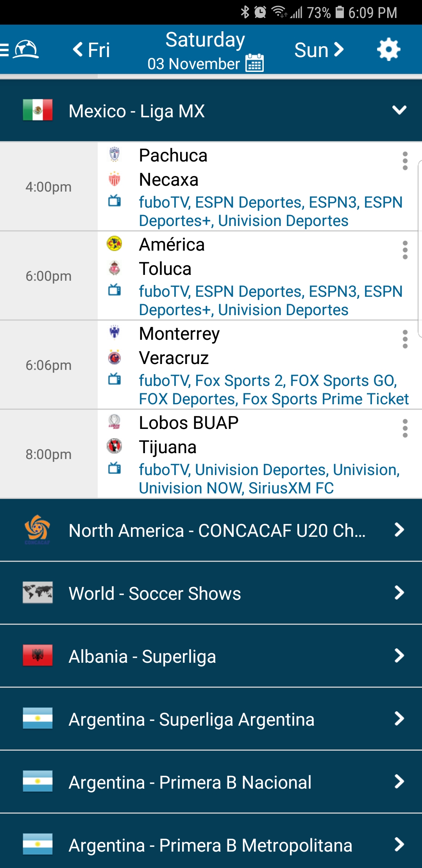Viewport: 422px width, 868px height.
Task: Open more options for Pachuca vs Necaxa
Action: pyautogui.click(x=405, y=161)
